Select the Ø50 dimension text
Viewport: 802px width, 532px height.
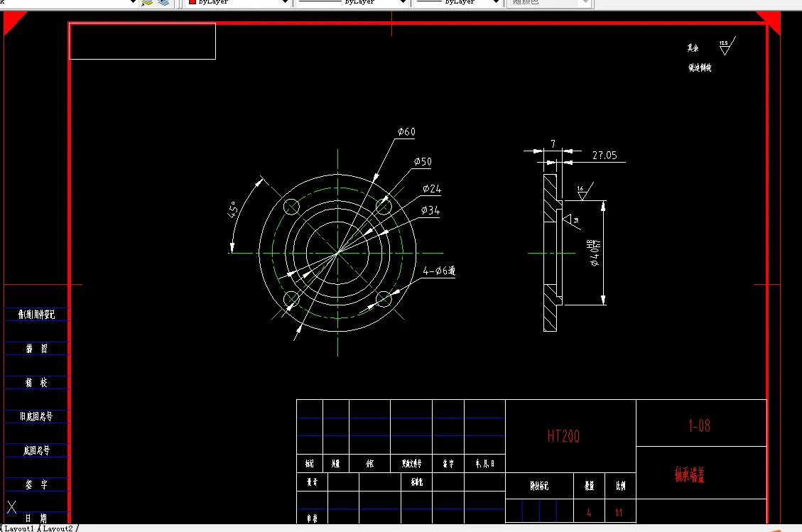click(423, 162)
